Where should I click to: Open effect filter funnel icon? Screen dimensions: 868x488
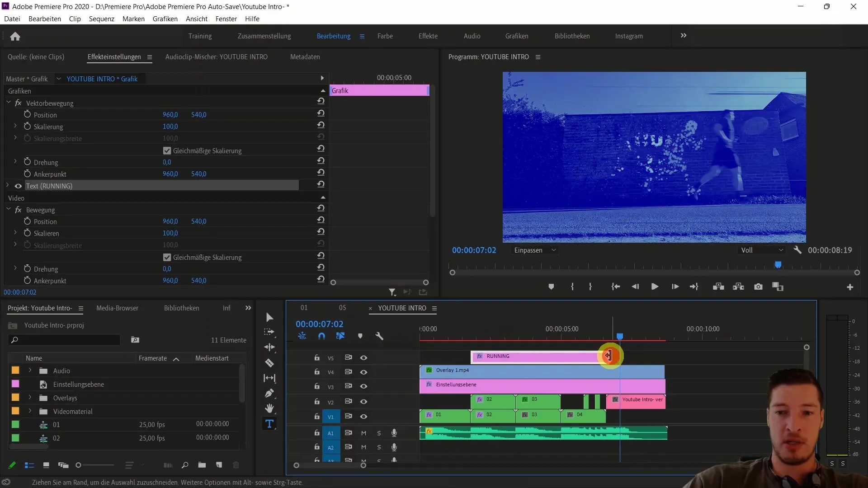pyautogui.click(x=392, y=292)
